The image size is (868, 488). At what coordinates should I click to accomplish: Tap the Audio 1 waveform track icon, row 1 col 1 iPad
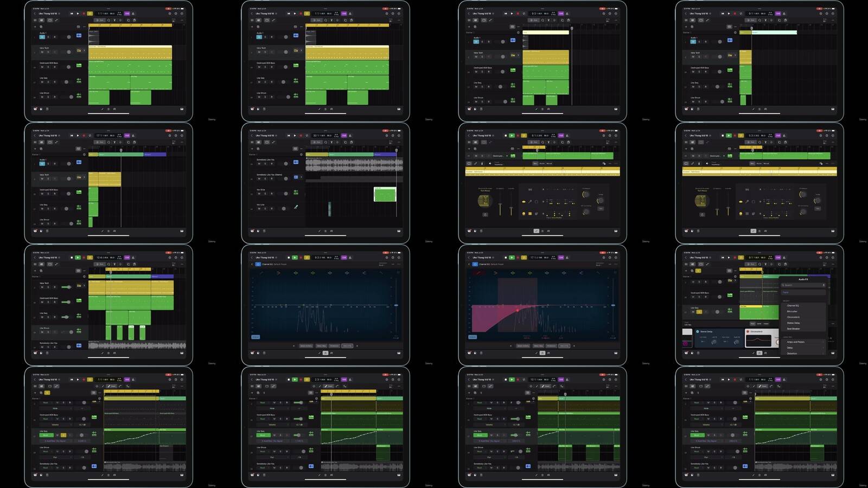[x=79, y=36]
